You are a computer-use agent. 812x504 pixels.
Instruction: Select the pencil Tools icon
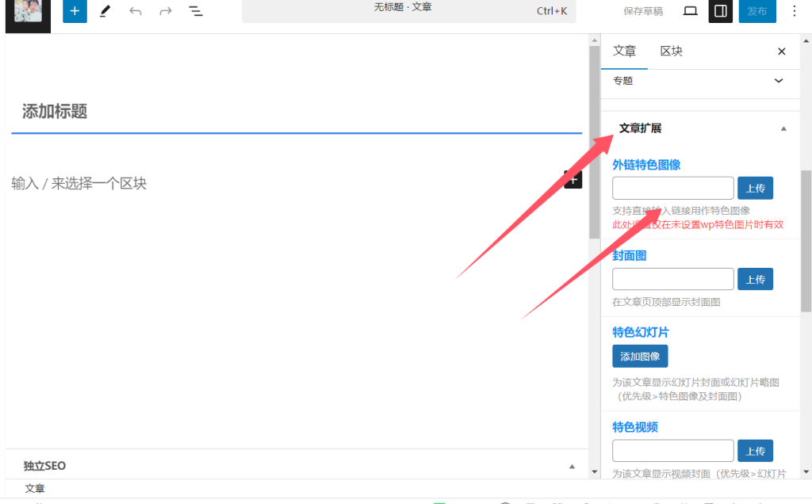coord(105,11)
